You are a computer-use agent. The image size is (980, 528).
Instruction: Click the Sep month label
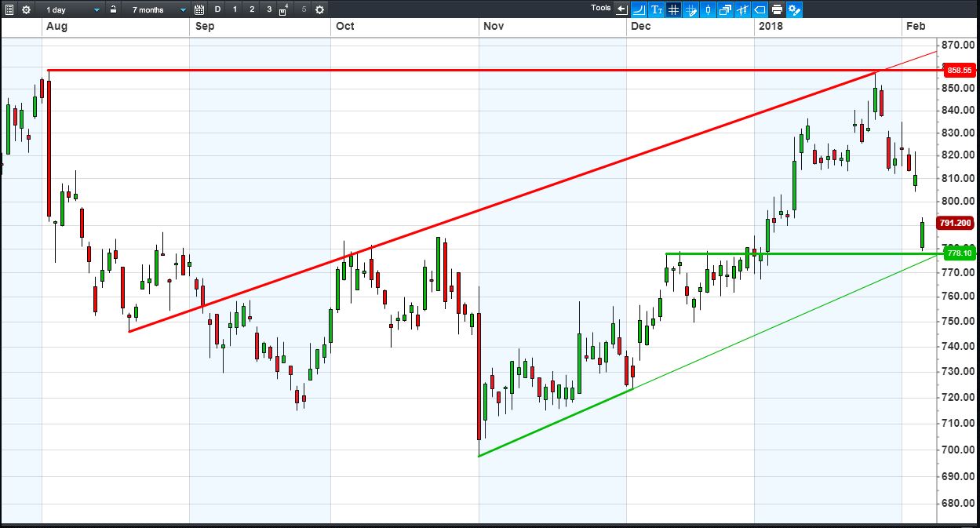point(205,26)
